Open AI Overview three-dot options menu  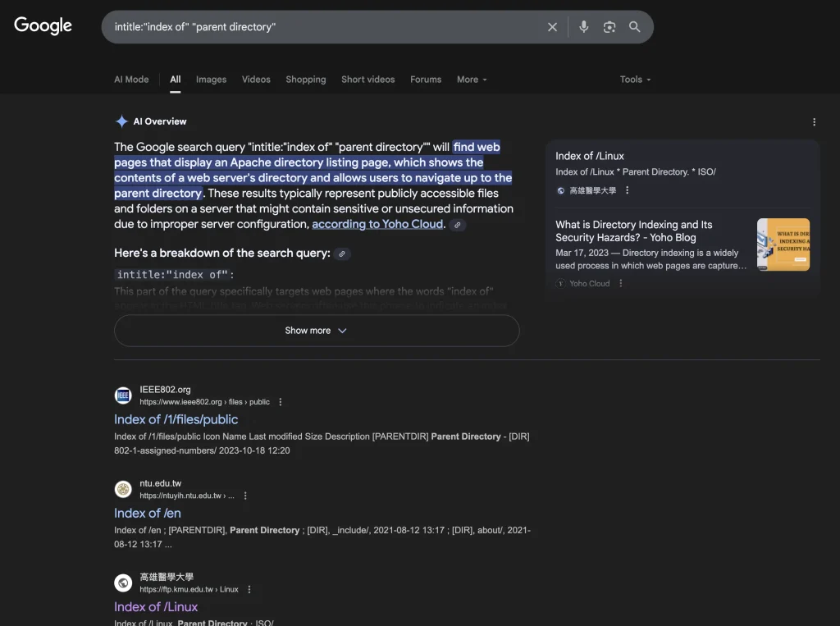point(814,122)
